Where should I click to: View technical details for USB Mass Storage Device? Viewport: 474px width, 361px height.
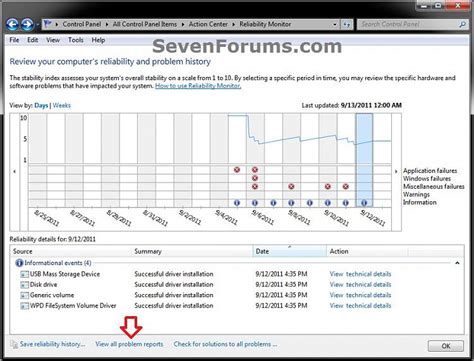tap(360, 274)
